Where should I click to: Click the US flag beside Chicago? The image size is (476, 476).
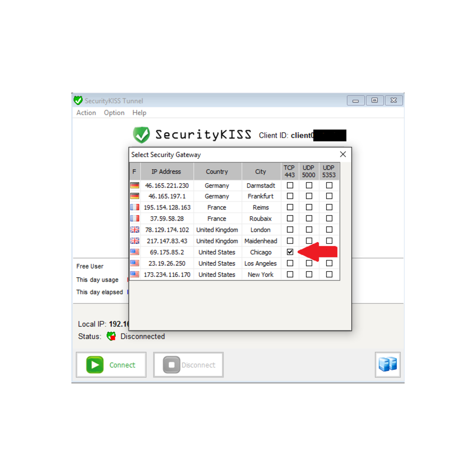click(134, 252)
